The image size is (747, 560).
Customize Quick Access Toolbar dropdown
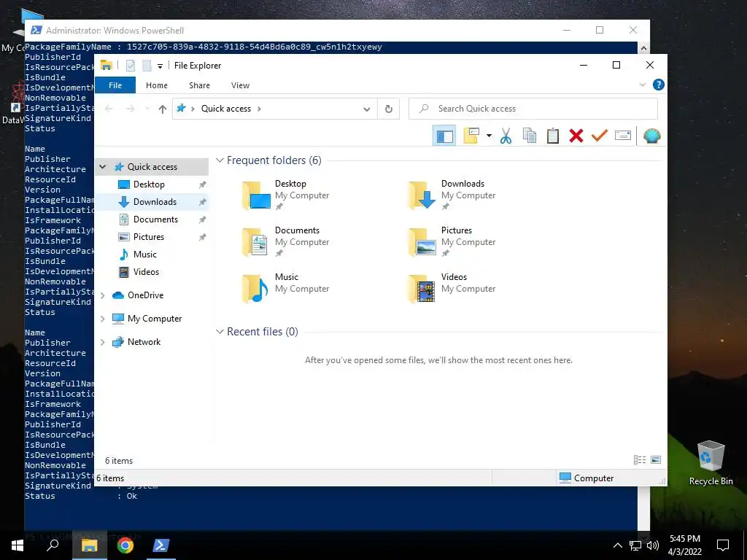pyautogui.click(x=160, y=66)
